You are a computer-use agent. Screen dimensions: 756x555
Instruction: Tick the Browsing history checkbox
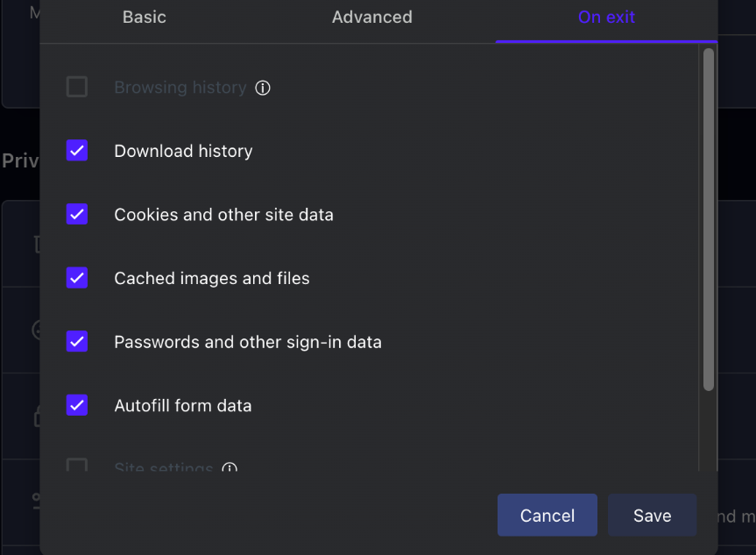pyautogui.click(x=77, y=87)
